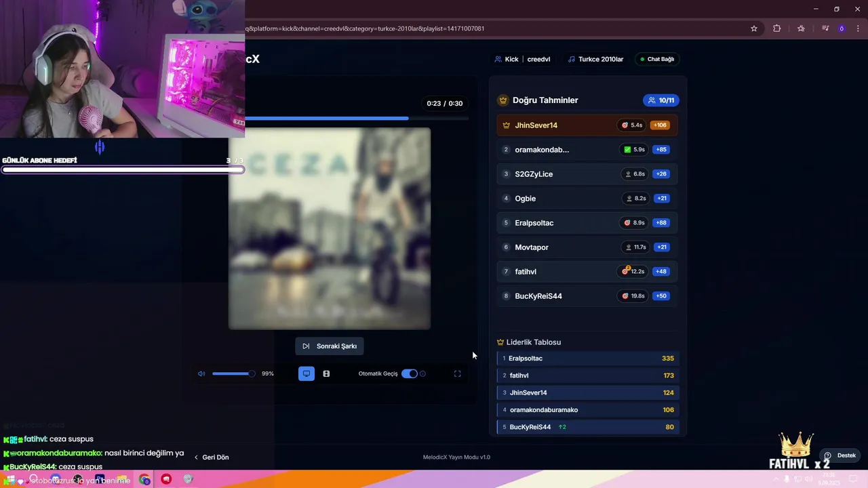This screenshot has height=488, width=868.
Task: Select JhinSever14 124 leaderboard row
Action: pos(587,392)
